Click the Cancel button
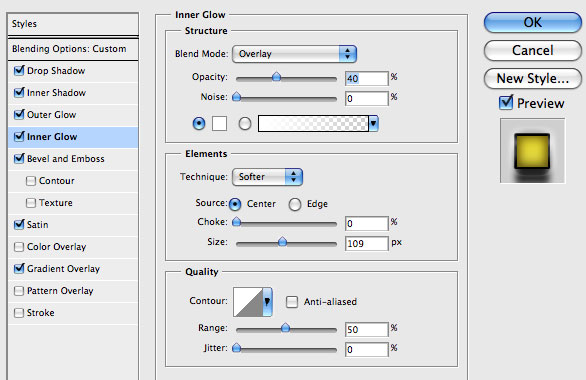 [x=533, y=50]
